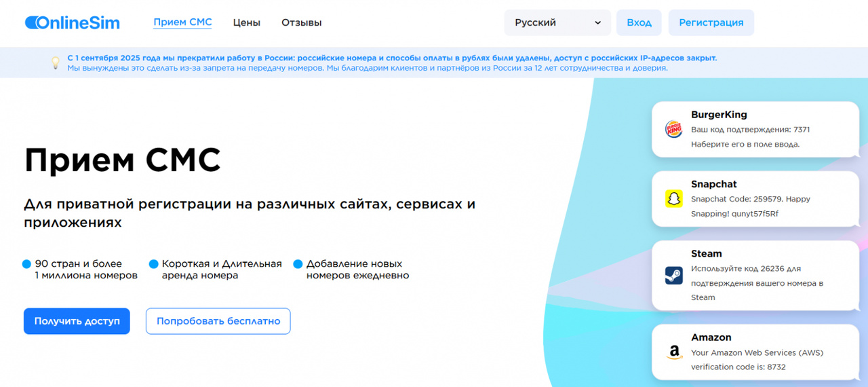Click the lightbulb notice icon
Viewport: 868px width, 387px height.
(56, 62)
